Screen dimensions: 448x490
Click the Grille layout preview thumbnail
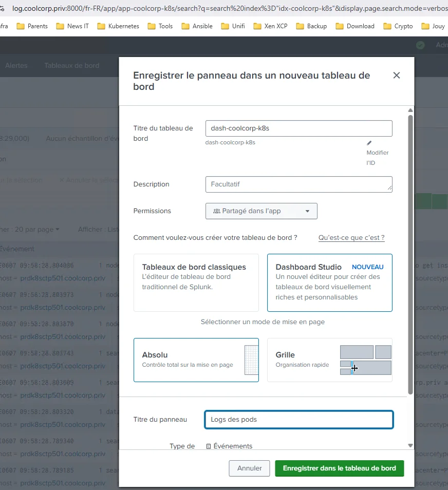pos(365,360)
